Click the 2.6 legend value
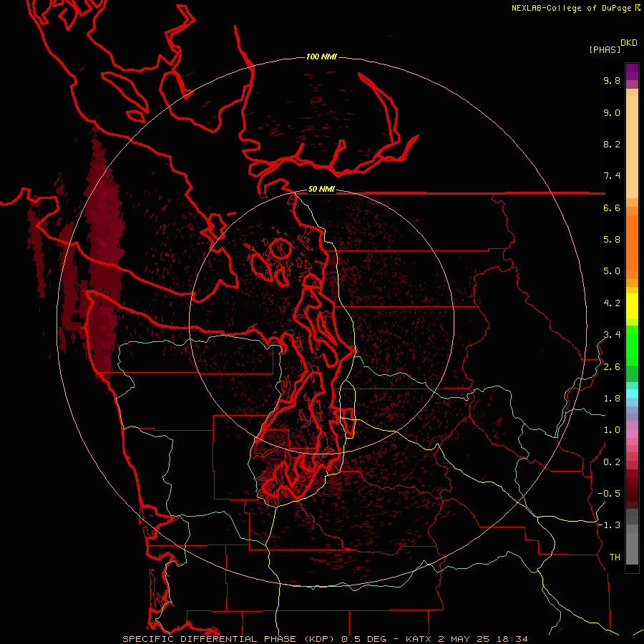Viewport: 644px width, 644px height. coord(612,367)
